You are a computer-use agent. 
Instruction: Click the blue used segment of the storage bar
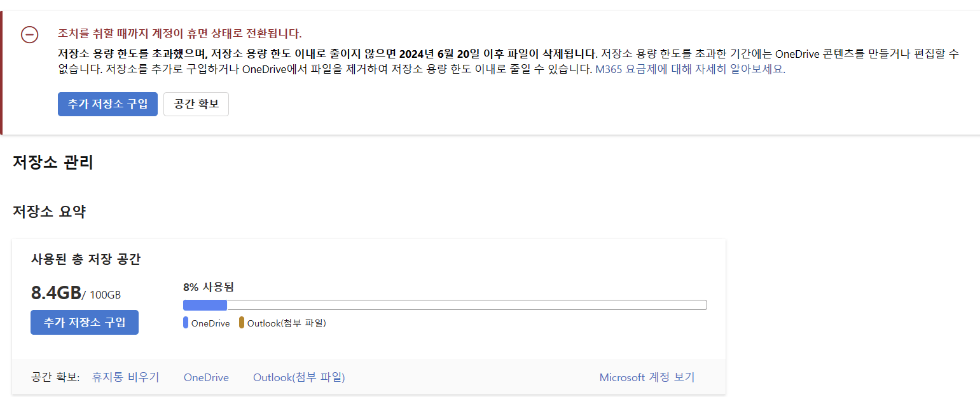point(204,305)
